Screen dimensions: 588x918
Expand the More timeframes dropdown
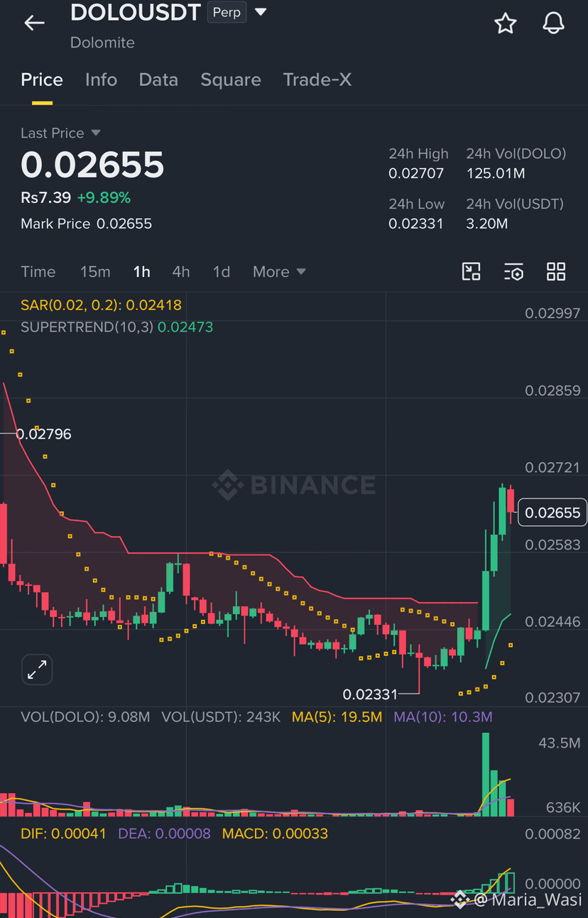pyautogui.click(x=279, y=272)
